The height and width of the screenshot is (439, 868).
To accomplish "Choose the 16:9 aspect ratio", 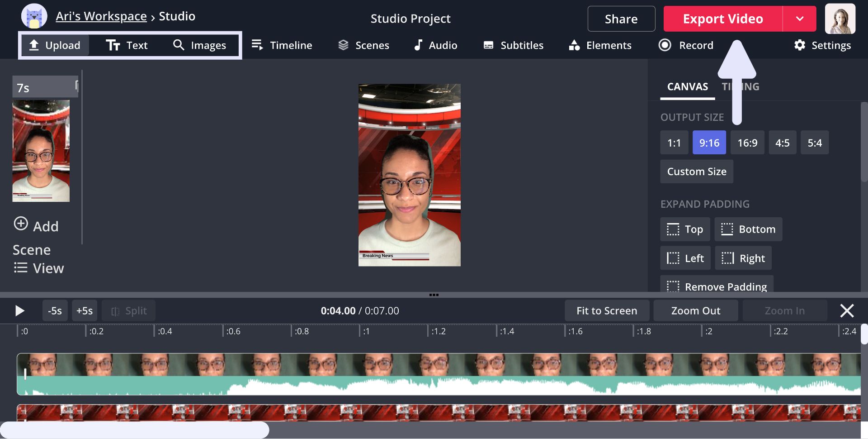I will [747, 143].
